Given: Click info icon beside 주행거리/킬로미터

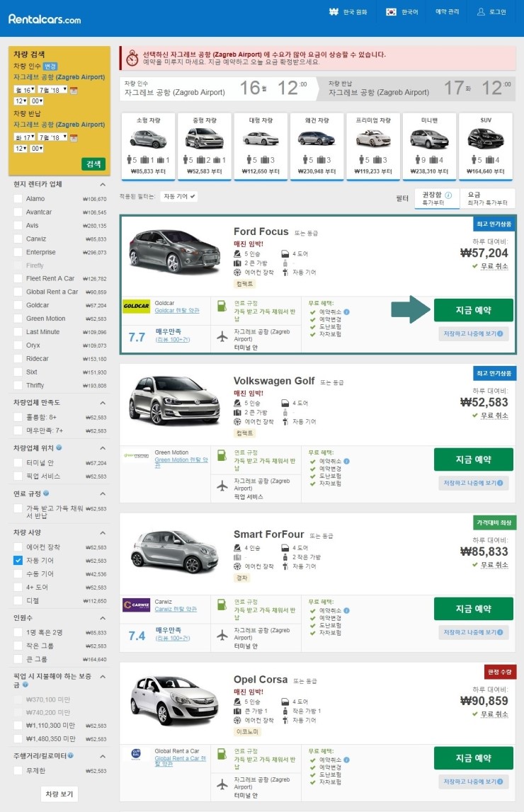Looking at the screenshot, I should coord(70,755).
